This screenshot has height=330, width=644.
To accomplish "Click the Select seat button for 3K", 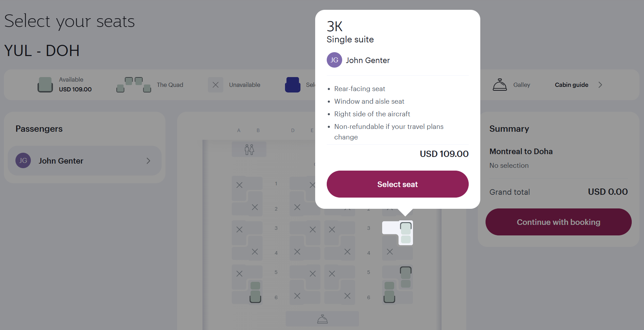I will (x=397, y=184).
